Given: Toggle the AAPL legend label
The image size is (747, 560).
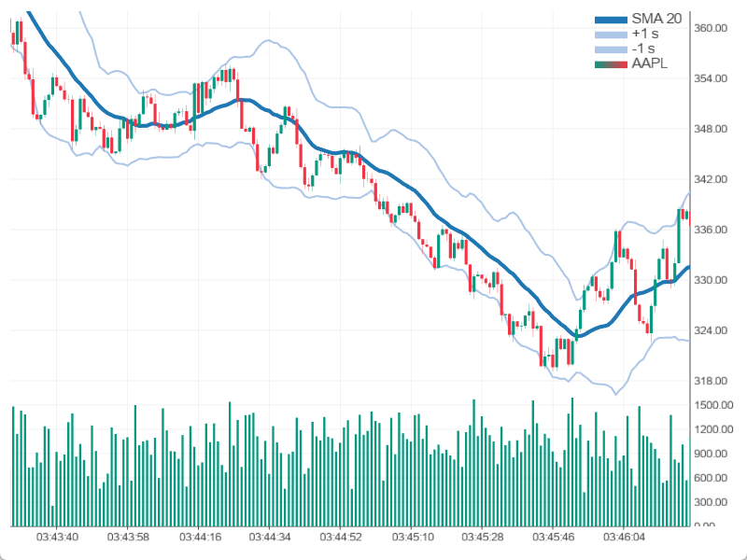Looking at the screenshot, I should coord(650,63).
